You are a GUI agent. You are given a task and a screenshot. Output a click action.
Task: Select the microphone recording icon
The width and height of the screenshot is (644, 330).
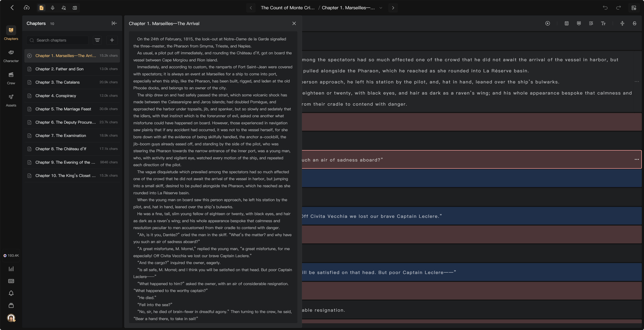pyautogui.click(x=52, y=8)
